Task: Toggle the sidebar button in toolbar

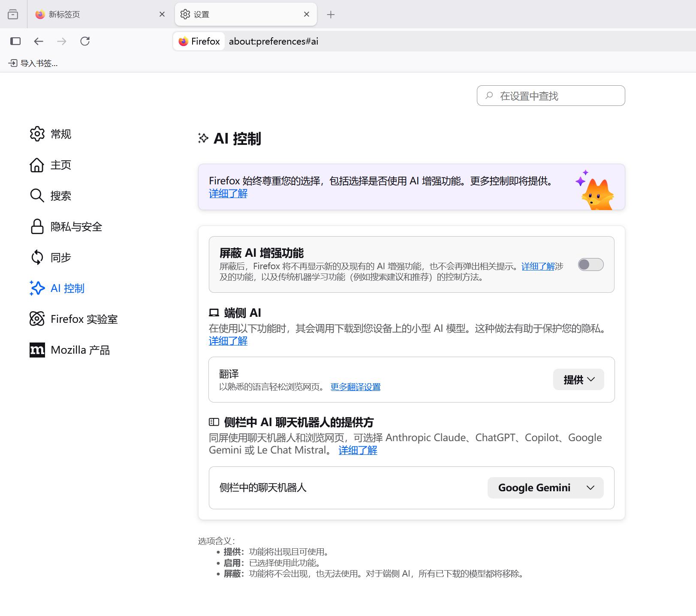Action: [15, 41]
